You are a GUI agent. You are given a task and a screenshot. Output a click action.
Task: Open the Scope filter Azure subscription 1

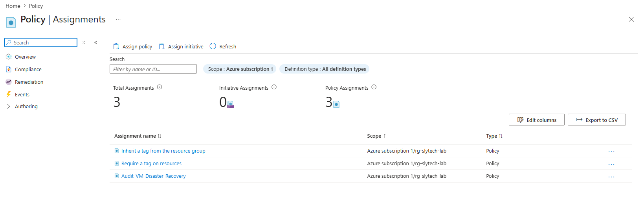[x=240, y=69]
